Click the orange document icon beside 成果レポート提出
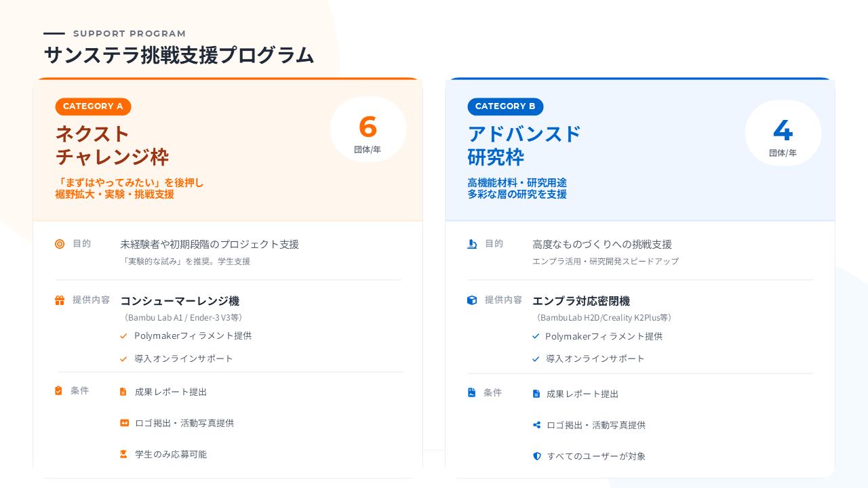868x488 pixels. coord(123,392)
